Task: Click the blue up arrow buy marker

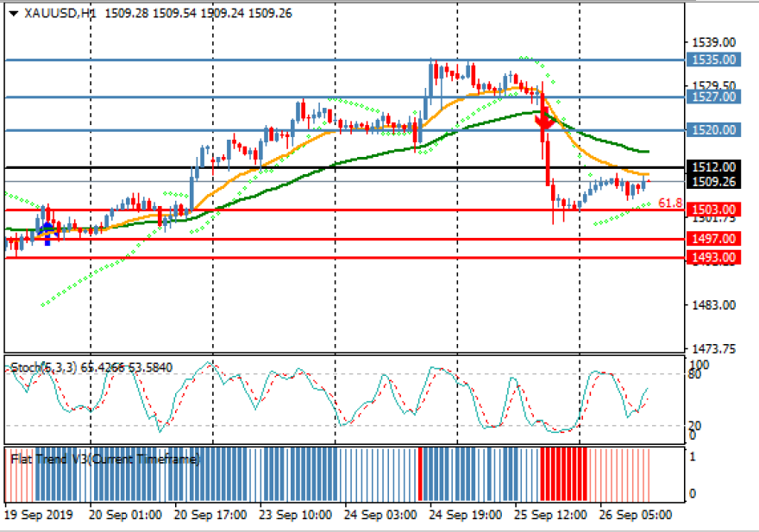Action: [47, 230]
